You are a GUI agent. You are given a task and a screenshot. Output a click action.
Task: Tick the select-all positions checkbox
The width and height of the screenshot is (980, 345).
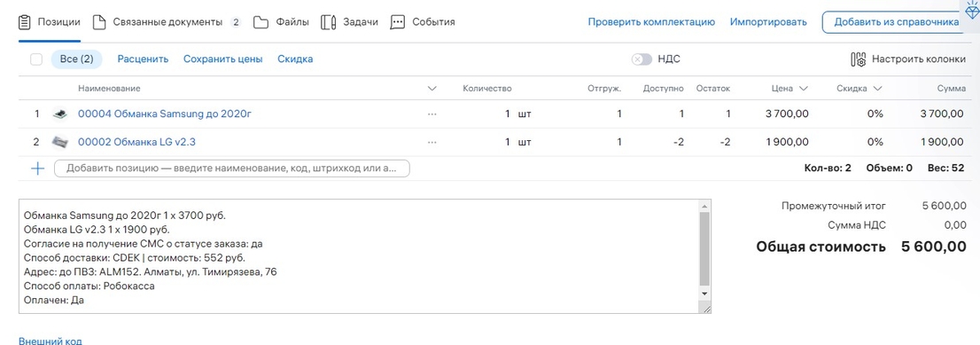pyautogui.click(x=36, y=59)
